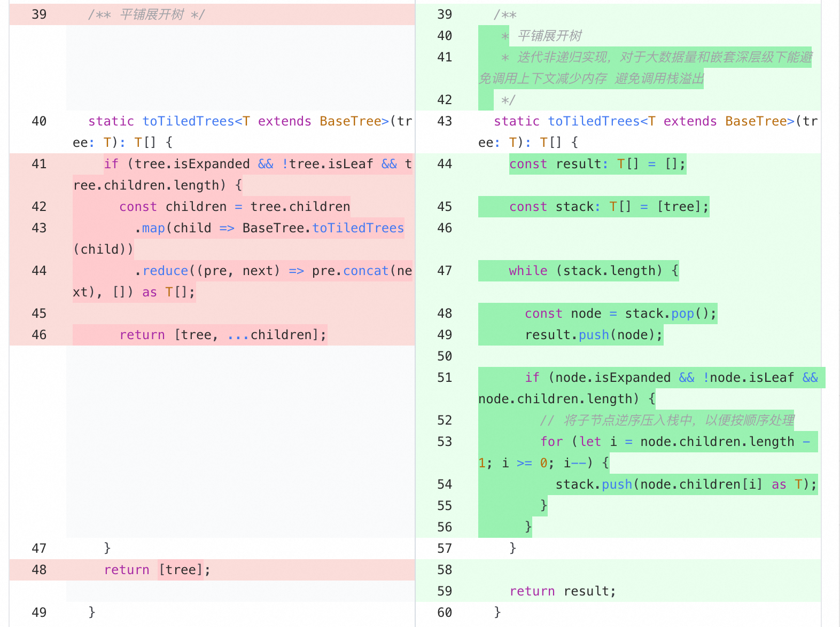Screen dimensions: 840x627
Task: Click line number 48 in the left pane
Action: tap(39, 570)
